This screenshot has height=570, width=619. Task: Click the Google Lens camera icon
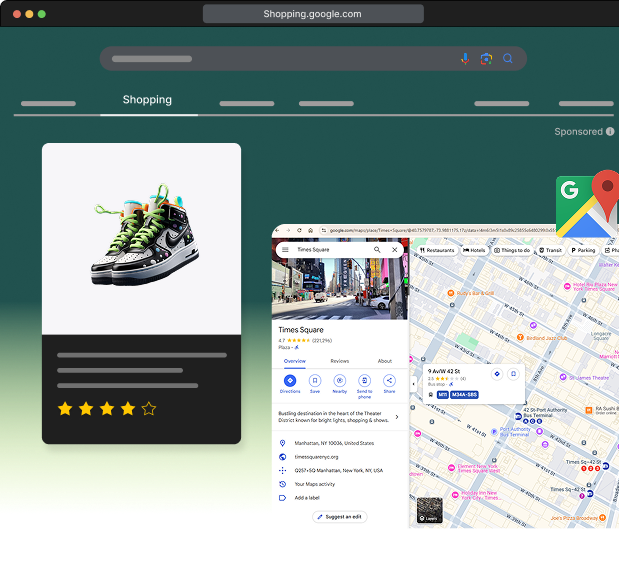[486, 59]
